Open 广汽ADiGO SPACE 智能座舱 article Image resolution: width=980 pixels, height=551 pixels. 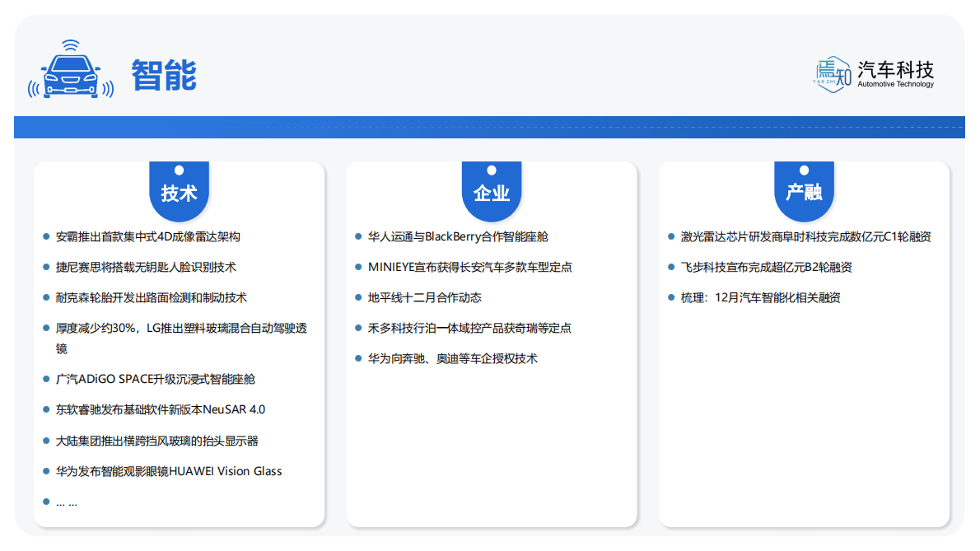pos(155,380)
